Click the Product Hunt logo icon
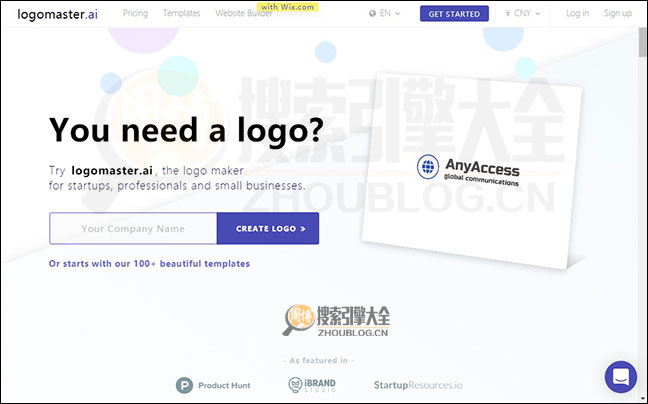The height and width of the screenshot is (404, 648). pos(184,385)
